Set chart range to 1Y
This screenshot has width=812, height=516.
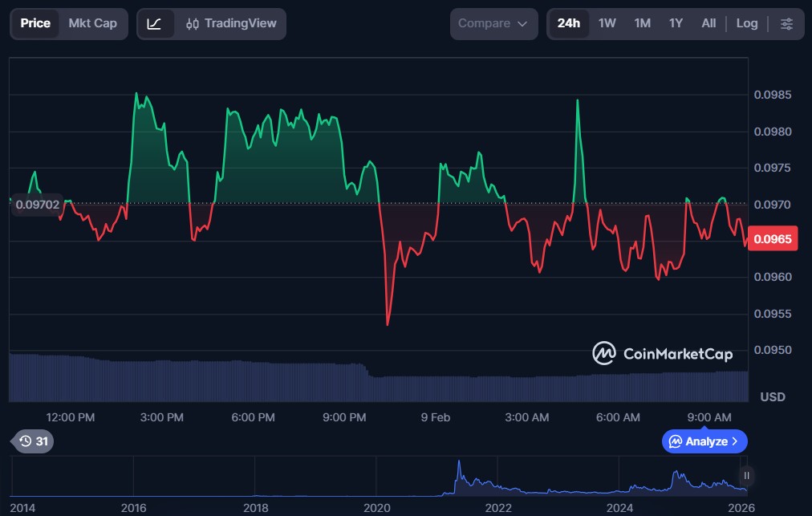click(x=676, y=23)
